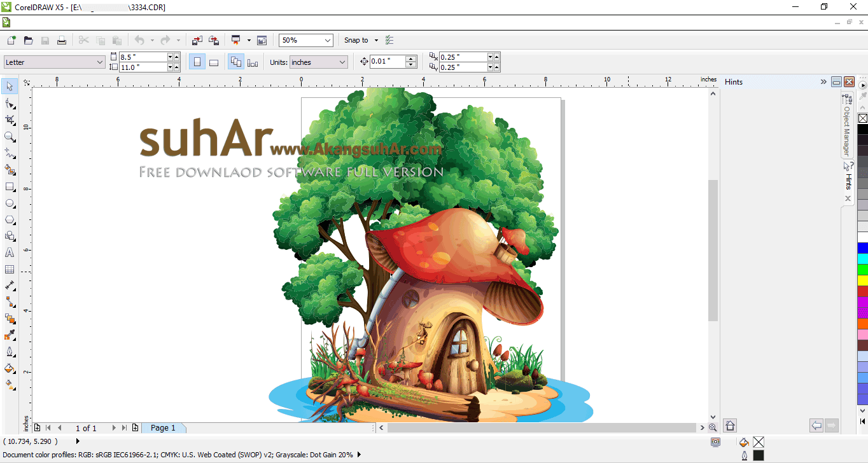Click the Import icon
The height and width of the screenshot is (463, 868).
pyautogui.click(x=197, y=40)
